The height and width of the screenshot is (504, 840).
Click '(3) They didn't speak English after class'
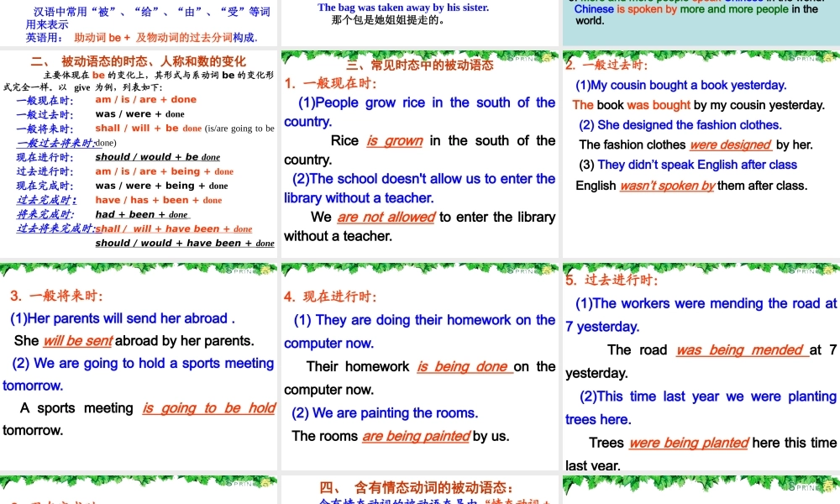click(x=688, y=165)
